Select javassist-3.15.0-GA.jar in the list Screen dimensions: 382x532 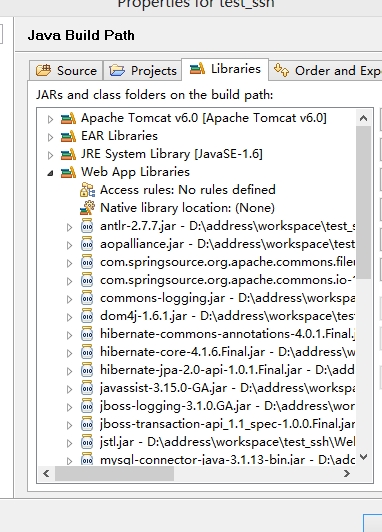coord(227,388)
